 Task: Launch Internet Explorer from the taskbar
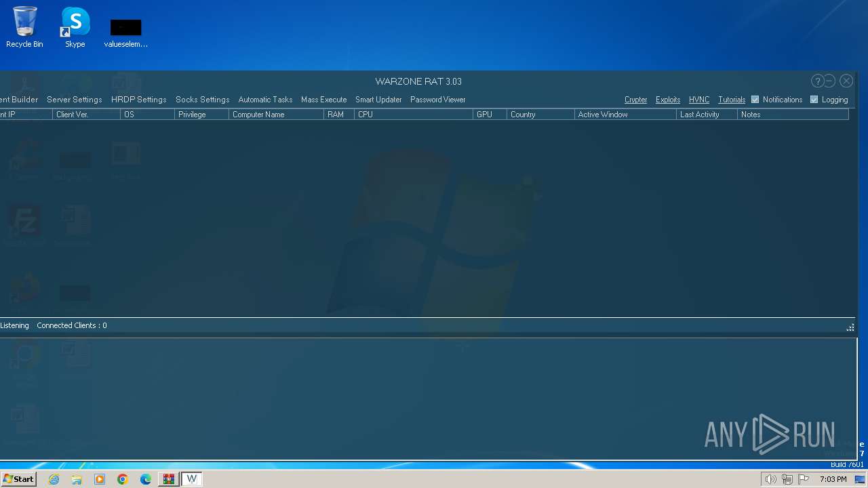(54, 479)
